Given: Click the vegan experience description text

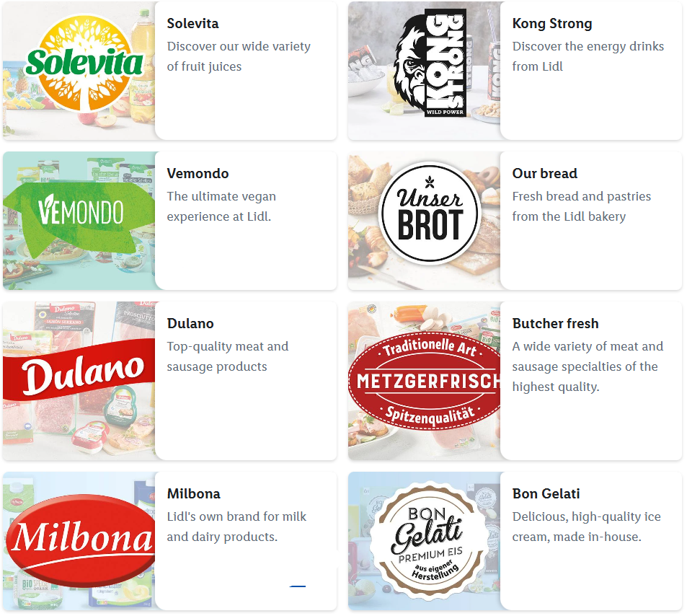Looking at the screenshot, I should coord(221,206).
